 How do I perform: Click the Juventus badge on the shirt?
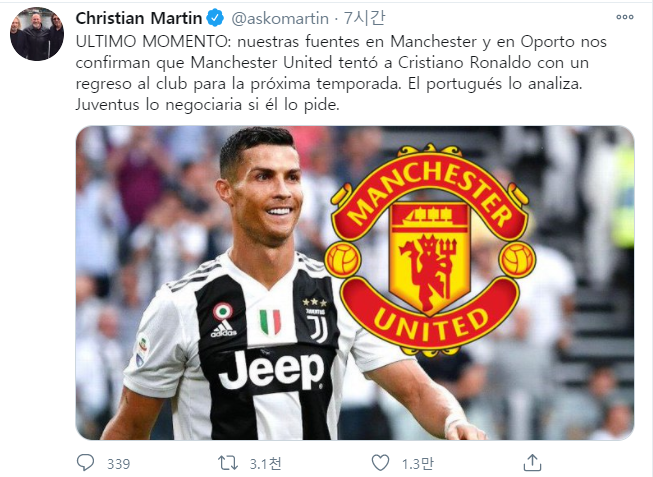click(x=316, y=320)
